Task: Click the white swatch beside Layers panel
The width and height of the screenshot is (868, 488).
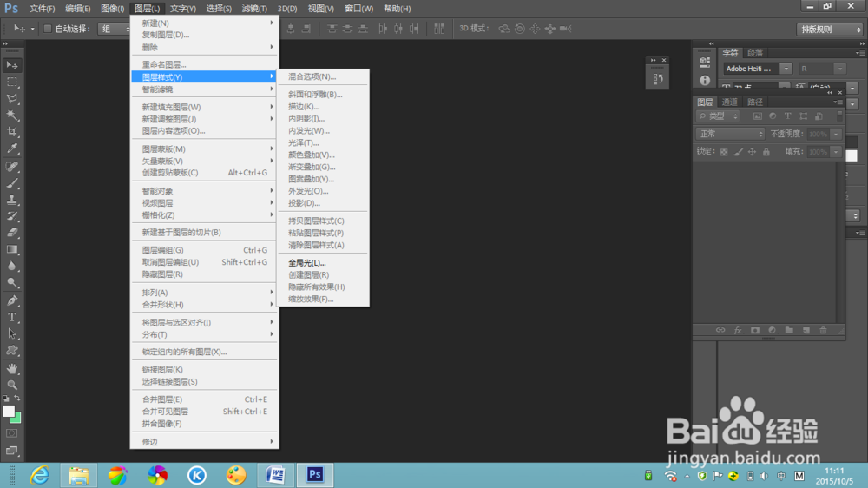Action: [852, 156]
